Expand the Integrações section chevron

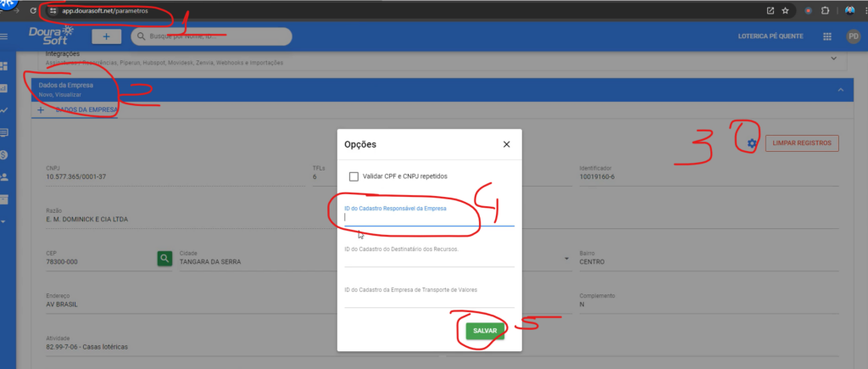click(834, 59)
